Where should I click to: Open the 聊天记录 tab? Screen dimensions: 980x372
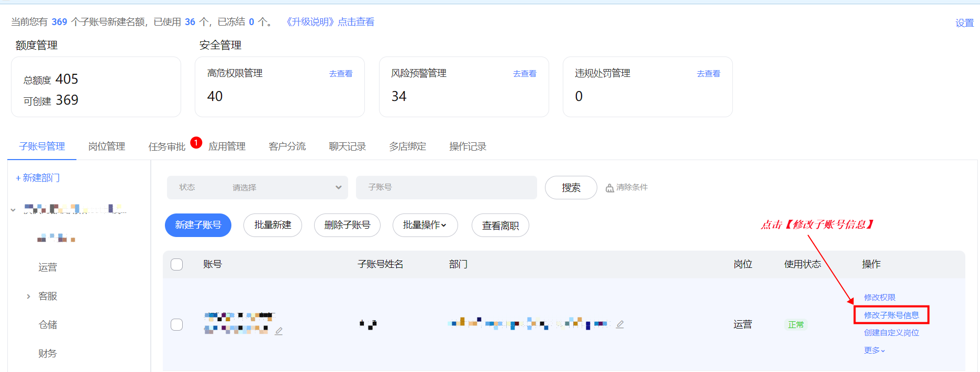[x=347, y=146]
